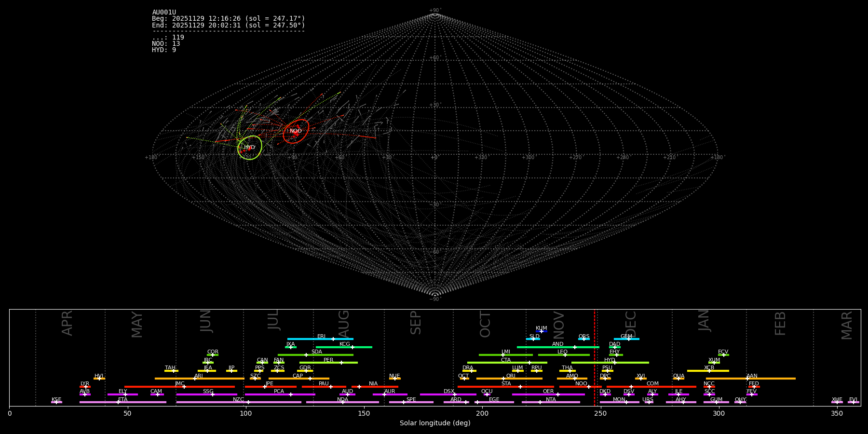Select the NZC pink shower bar
This screenshot has height=434, width=868.
(239, 402)
